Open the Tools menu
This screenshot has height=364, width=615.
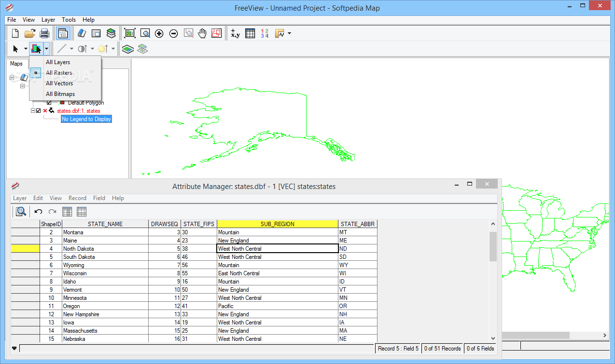click(69, 20)
